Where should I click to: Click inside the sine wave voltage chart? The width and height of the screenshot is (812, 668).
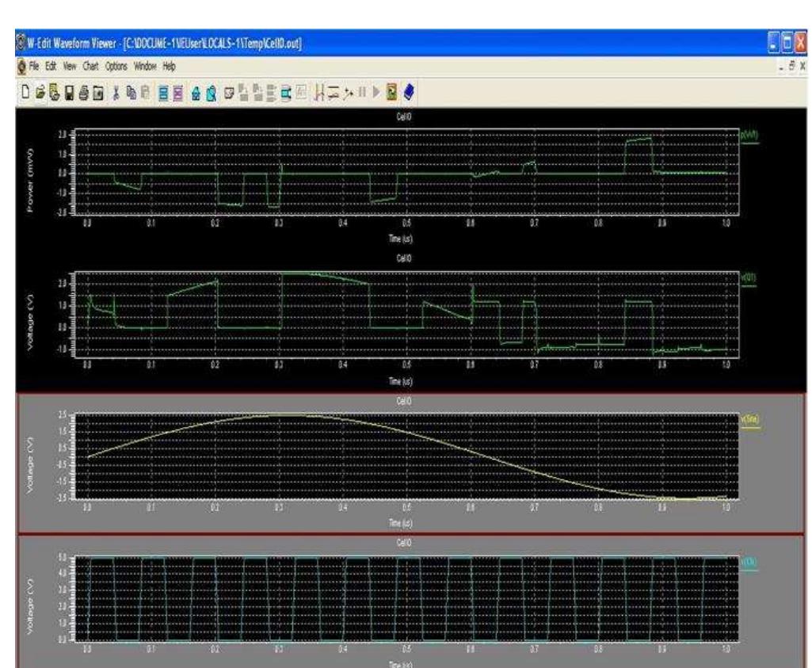(x=406, y=456)
